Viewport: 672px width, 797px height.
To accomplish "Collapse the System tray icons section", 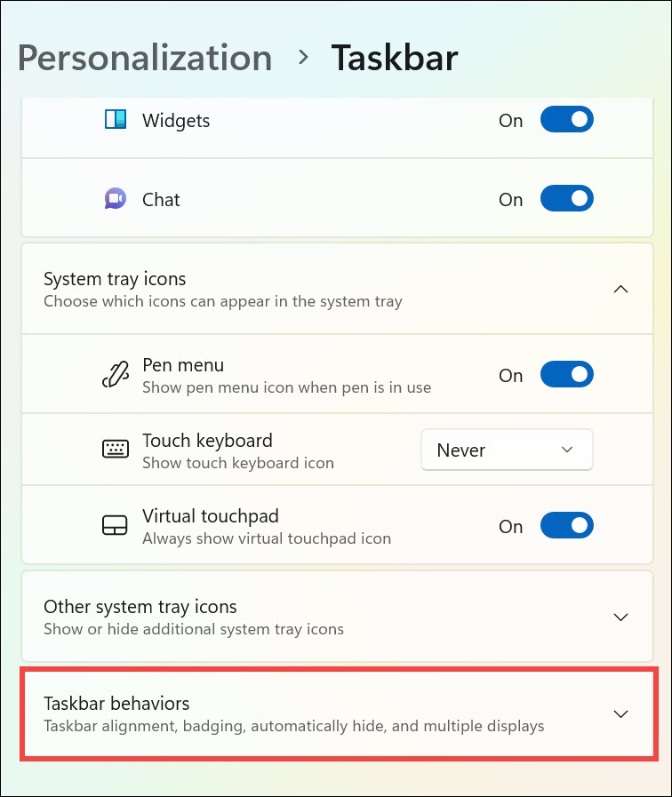I will tap(621, 290).
